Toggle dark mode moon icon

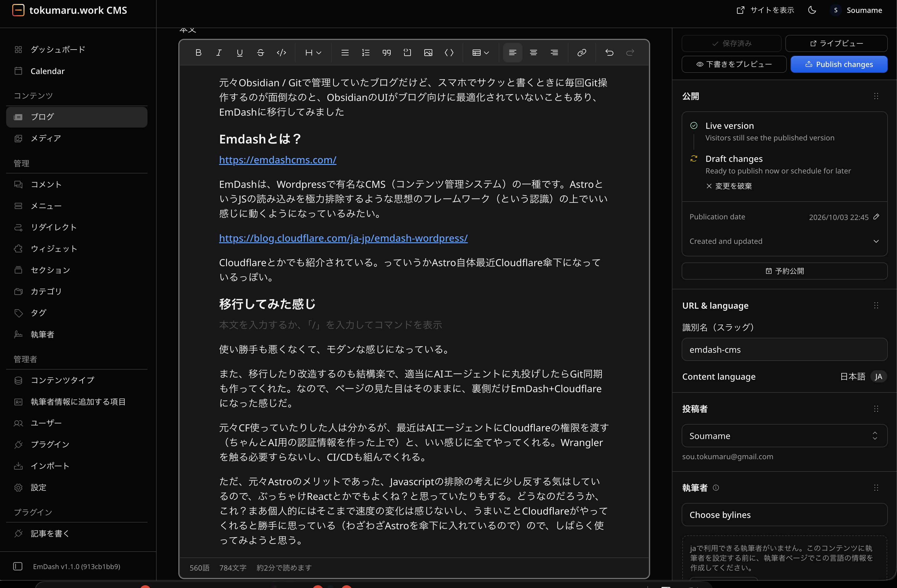coord(812,10)
